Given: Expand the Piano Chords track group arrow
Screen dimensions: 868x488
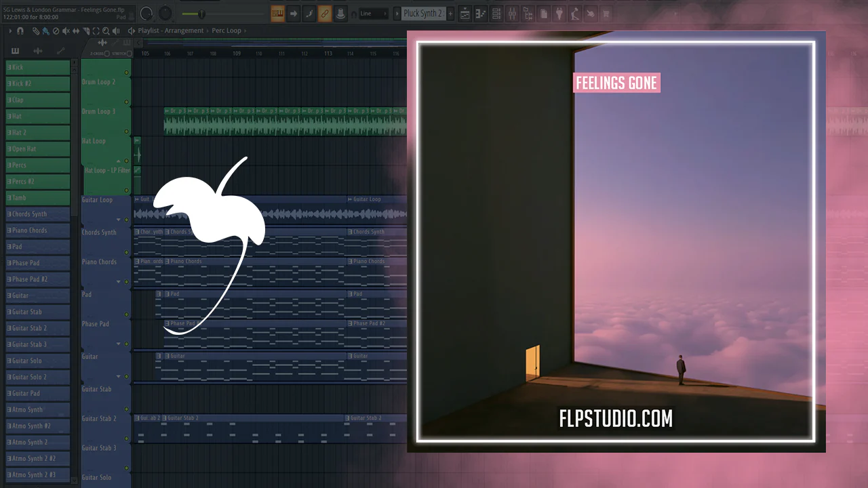Looking at the screenshot, I should click(119, 281).
